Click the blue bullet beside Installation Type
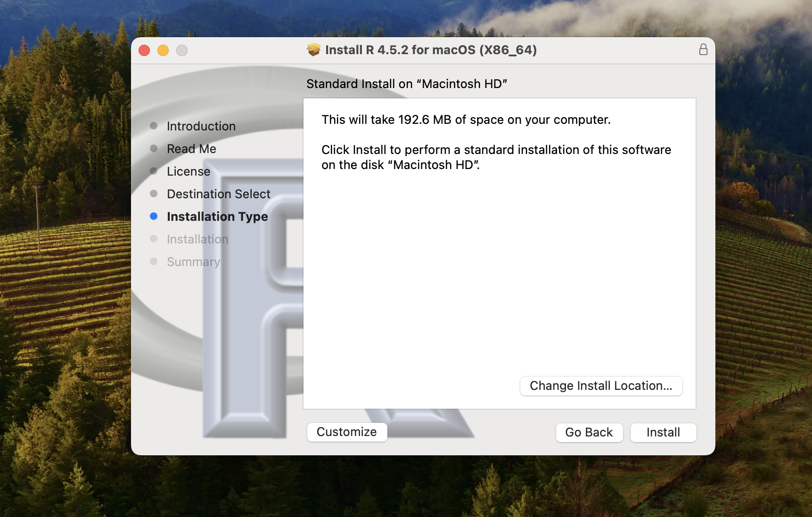 [154, 216]
